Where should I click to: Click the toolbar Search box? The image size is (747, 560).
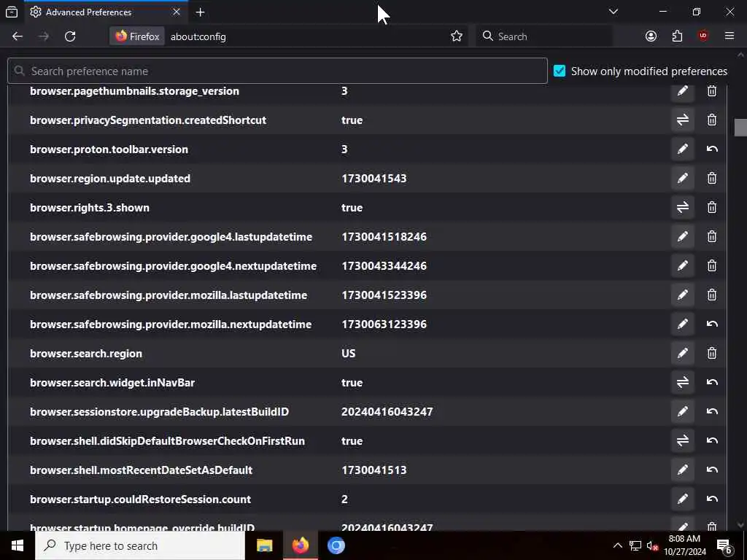(543, 36)
